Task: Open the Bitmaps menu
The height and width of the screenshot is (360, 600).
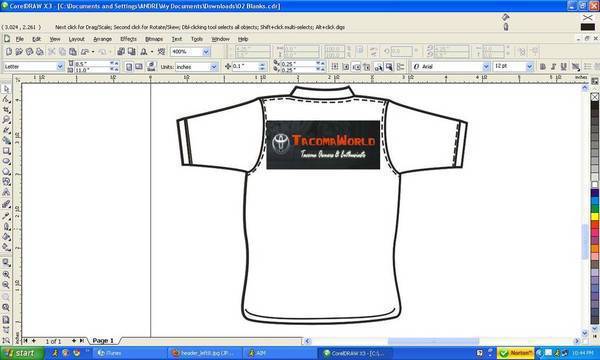Action: (154, 39)
